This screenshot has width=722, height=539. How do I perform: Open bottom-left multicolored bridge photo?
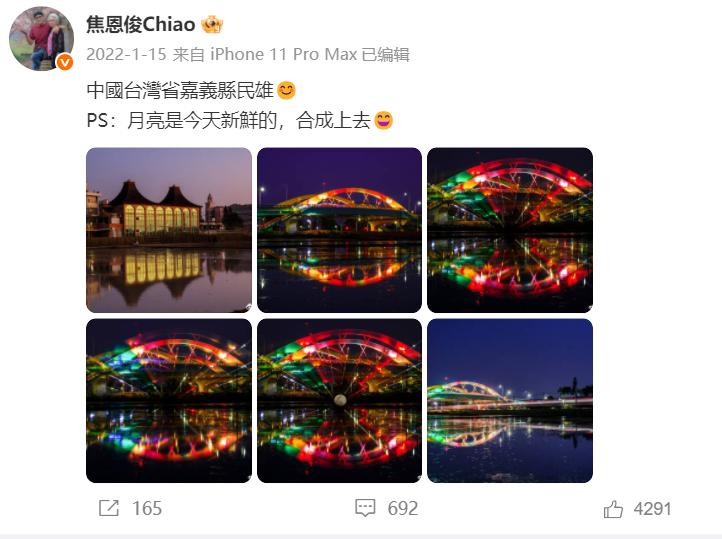(x=169, y=400)
